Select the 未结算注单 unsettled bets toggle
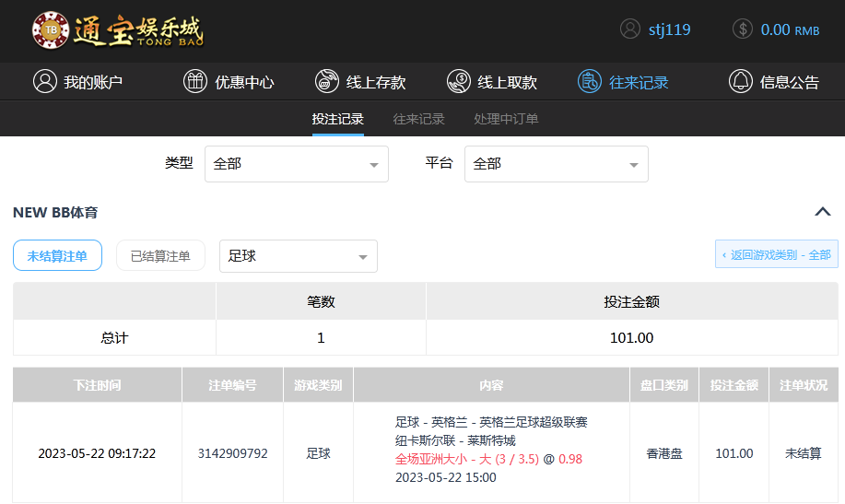This screenshot has height=504, width=845. click(57, 256)
